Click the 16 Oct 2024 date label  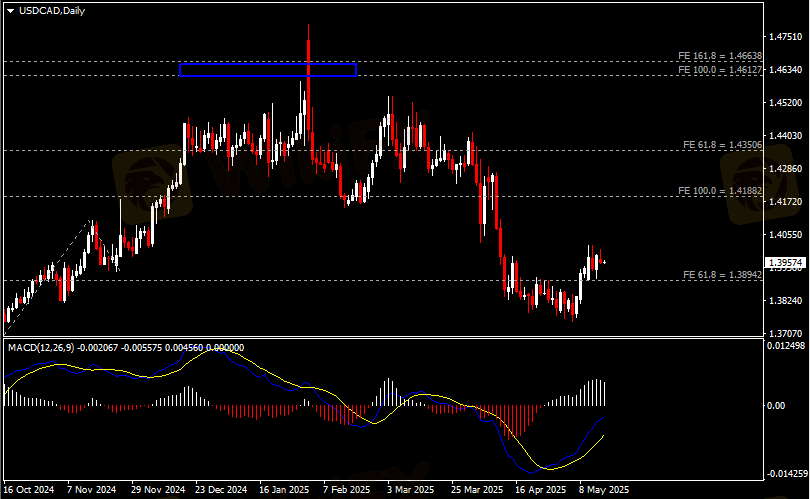point(29,490)
